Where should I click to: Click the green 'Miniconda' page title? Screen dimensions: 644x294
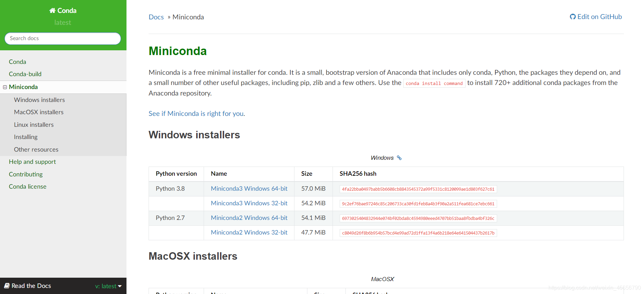(177, 51)
